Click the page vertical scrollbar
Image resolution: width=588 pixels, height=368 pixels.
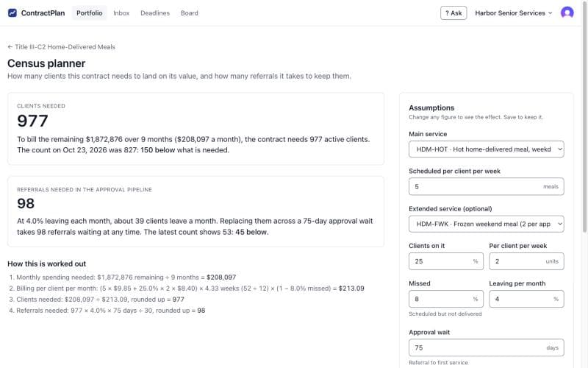[585, 116]
